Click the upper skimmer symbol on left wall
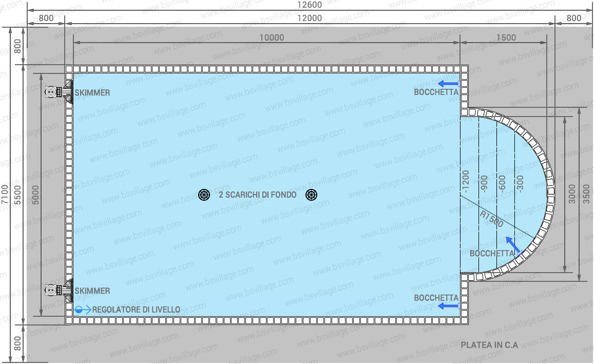Image resolution: width=594 pixels, height=364 pixels. (x=58, y=92)
